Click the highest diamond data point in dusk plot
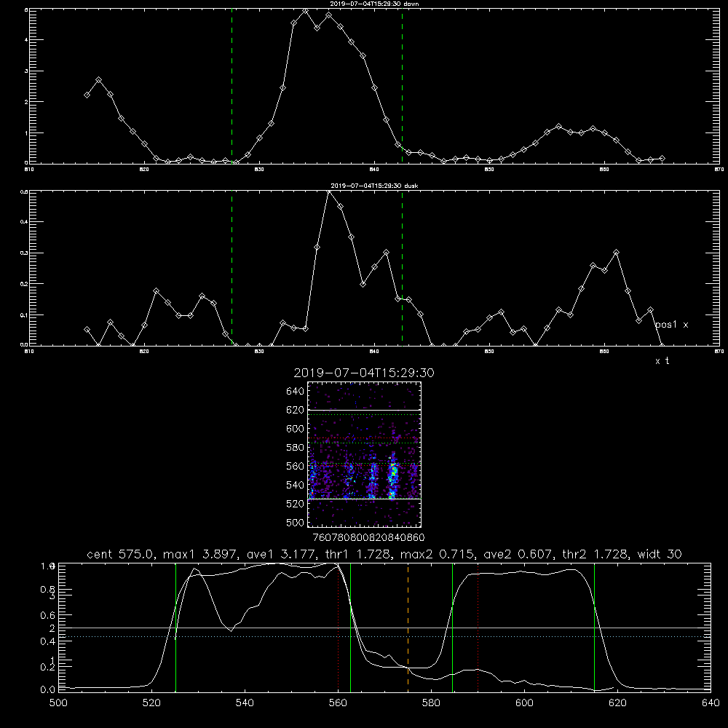 [328, 191]
